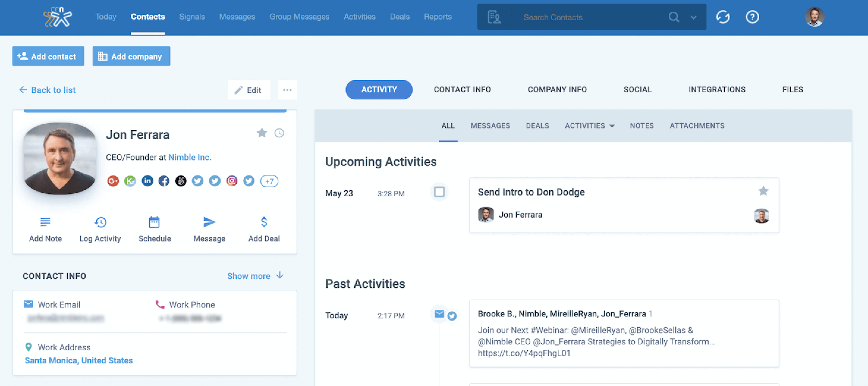Open the Nimble Inc. company link

pyautogui.click(x=190, y=157)
